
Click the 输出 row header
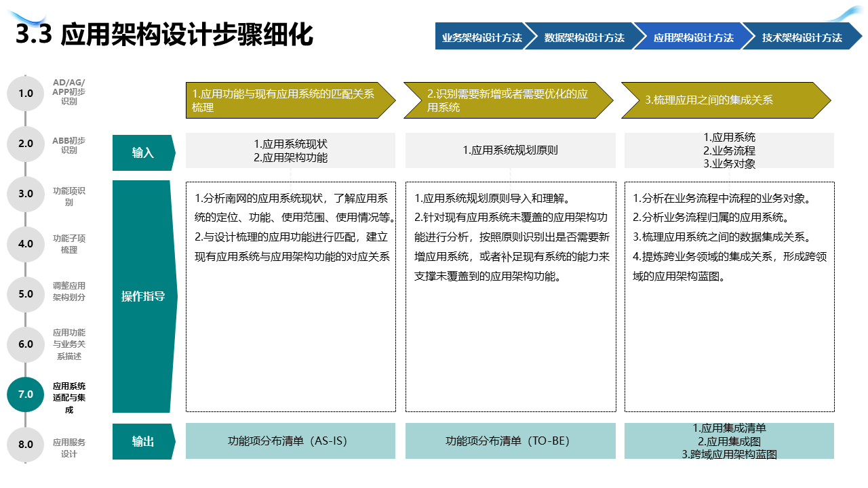pos(144,441)
